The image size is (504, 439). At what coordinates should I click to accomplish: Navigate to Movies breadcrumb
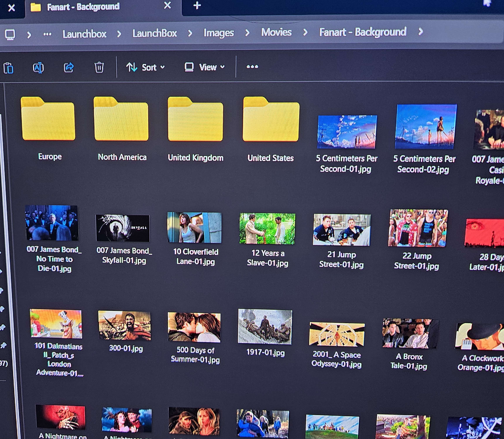pos(276,32)
